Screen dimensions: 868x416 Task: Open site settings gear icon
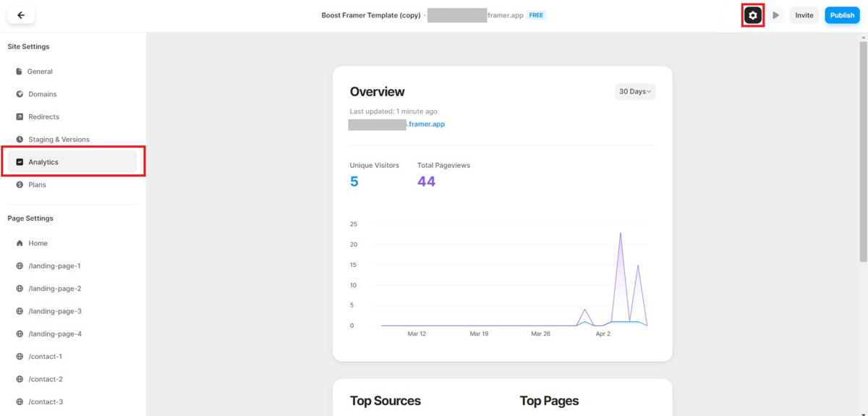753,15
